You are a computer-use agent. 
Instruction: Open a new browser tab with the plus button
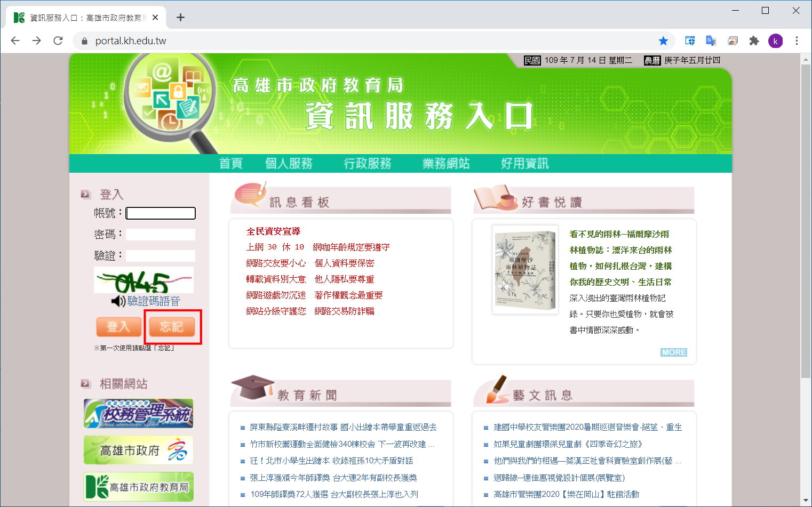180,17
